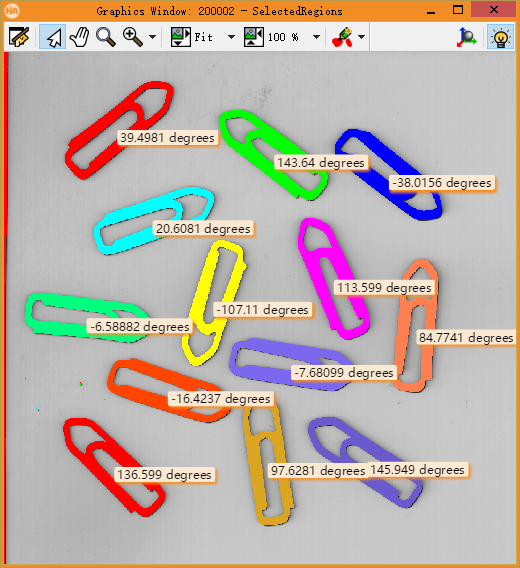Click the 84.7741 degrees label
Viewport: 520px width, 568px height.
pos(466,338)
